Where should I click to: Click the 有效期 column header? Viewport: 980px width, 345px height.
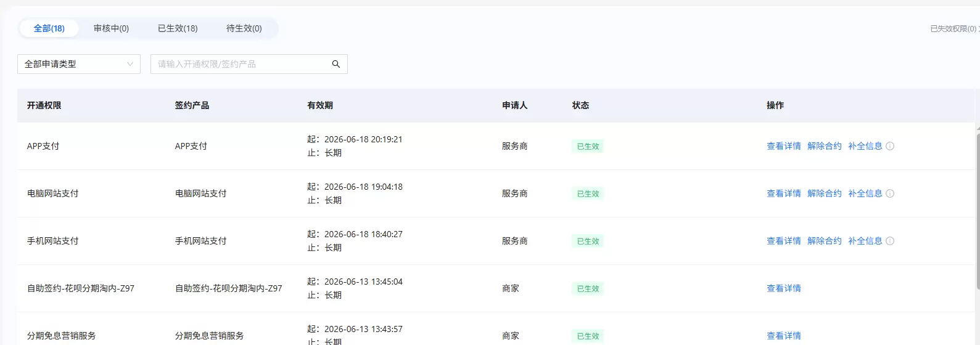click(320, 105)
